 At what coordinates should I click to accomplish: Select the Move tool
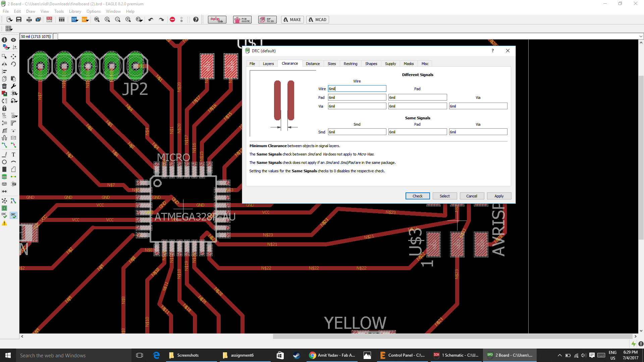[13, 56]
